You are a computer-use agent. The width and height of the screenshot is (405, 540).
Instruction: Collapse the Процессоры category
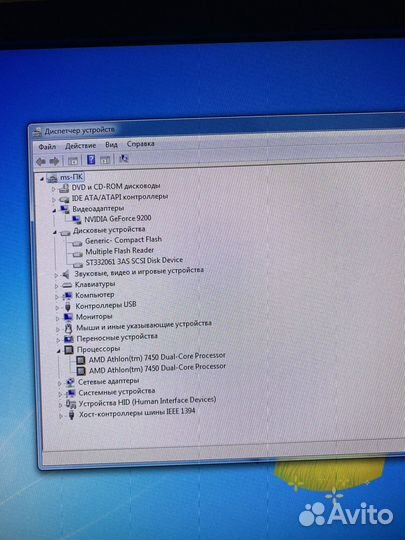point(59,351)
